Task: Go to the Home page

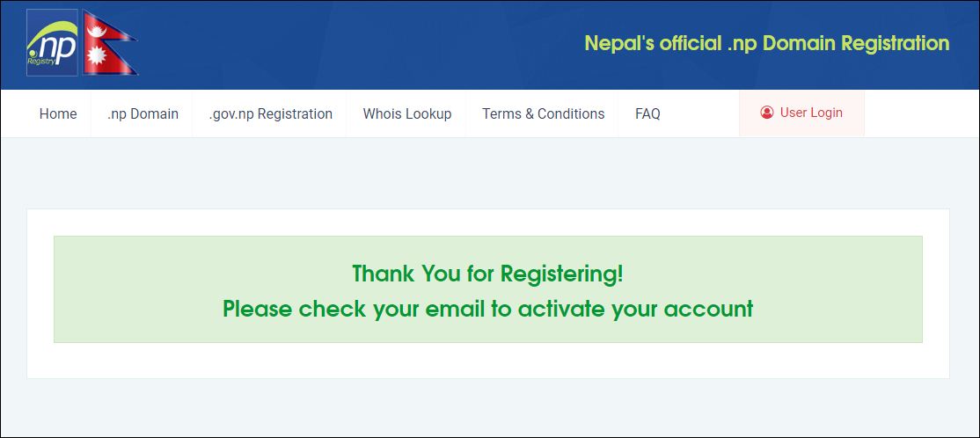Action: tap(58, 113)
